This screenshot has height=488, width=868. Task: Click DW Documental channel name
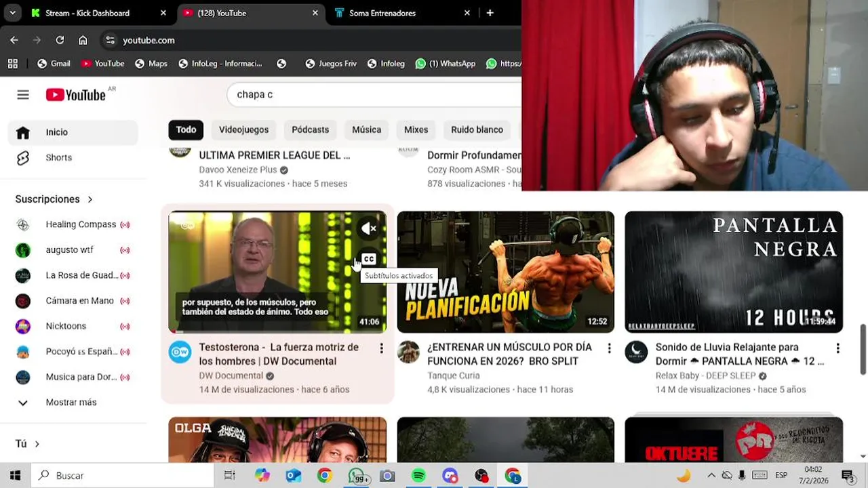[231, 375]
